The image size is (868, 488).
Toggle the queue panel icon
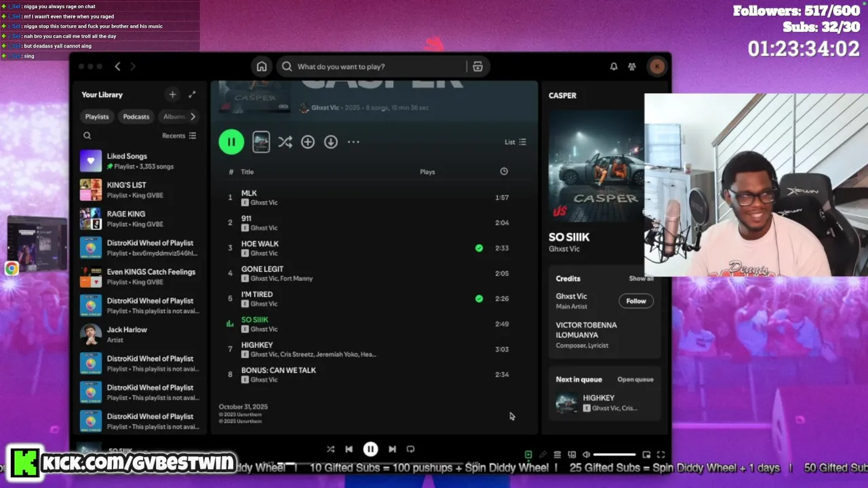557,455
